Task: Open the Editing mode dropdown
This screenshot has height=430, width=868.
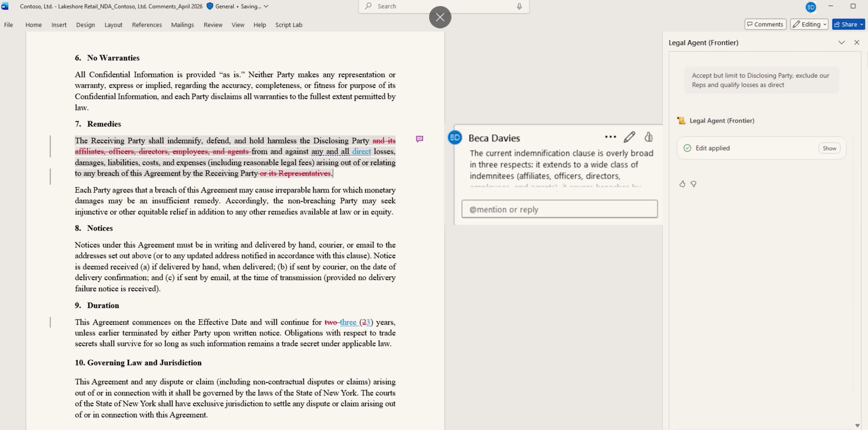Action: click(x=809, y=24)
